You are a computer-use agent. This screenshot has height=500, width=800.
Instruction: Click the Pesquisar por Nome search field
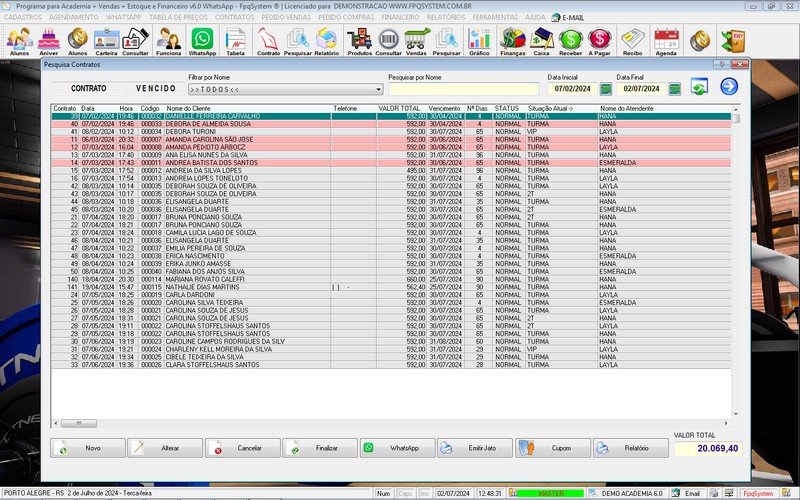coord(463,89)
